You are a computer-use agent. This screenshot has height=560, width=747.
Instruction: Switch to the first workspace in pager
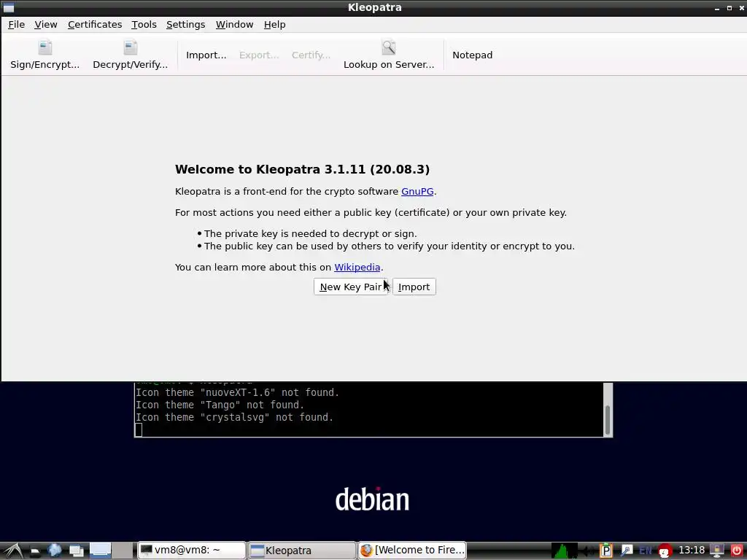(x=100, y=551)
